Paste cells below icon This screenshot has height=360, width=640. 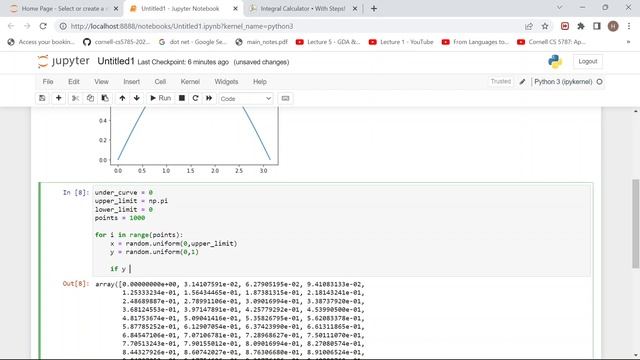pyautogui.click(x=105, y=98)
